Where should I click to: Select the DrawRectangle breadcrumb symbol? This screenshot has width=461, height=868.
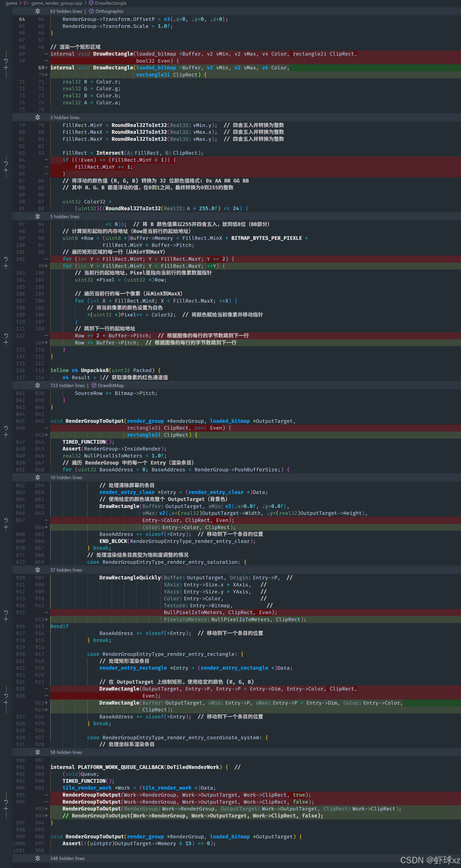[x=111, y=3]
